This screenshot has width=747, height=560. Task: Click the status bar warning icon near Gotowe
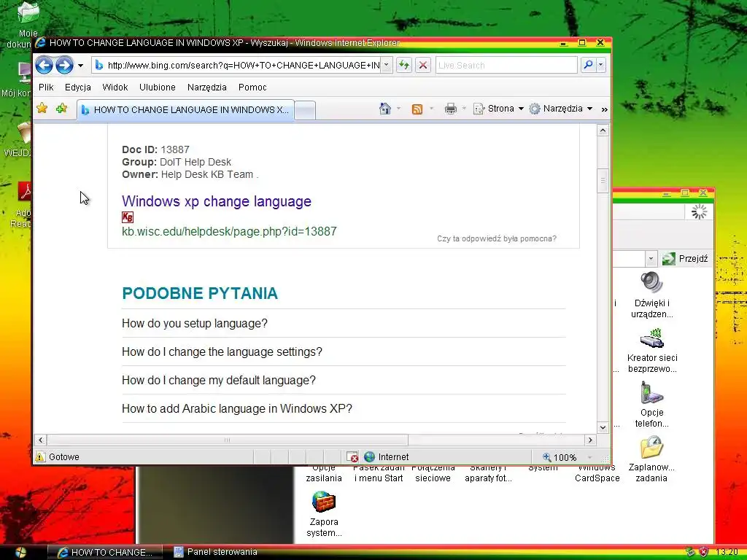point(40,456)
